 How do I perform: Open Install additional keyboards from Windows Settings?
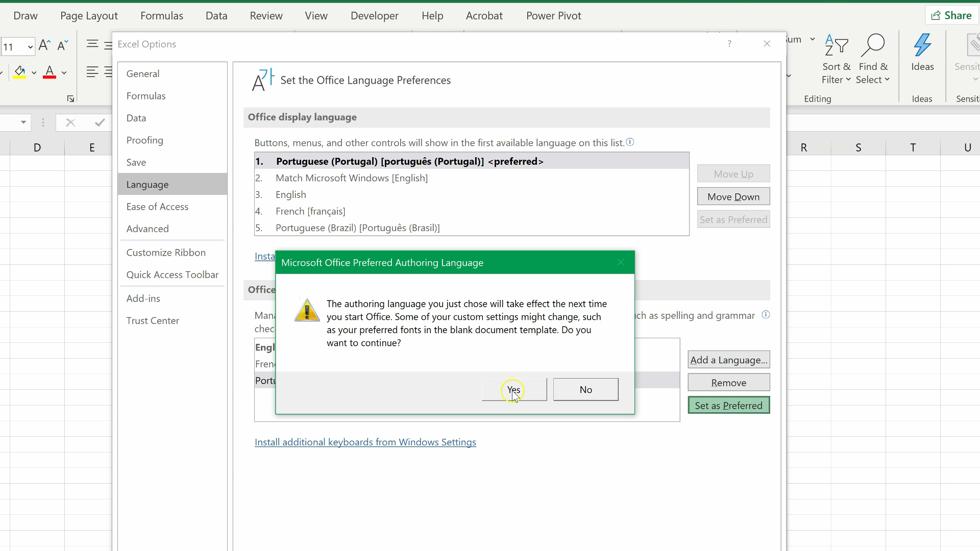365,442
